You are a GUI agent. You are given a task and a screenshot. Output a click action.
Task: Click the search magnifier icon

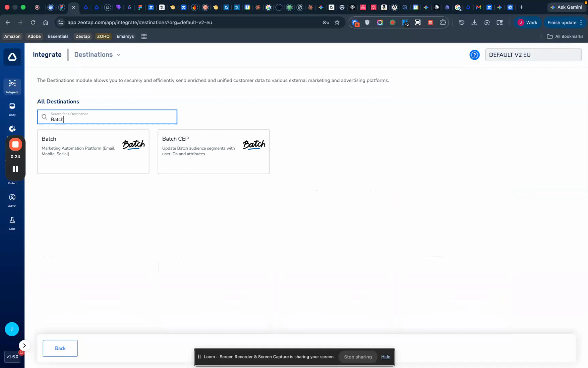[x=44, y=117]
